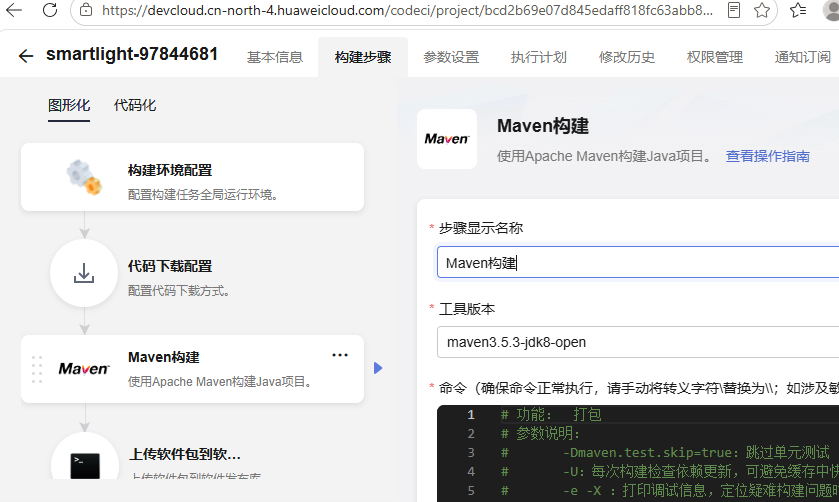This screenshot has height=502, width=839.
Task: Reload the page
Action: coord(50,10)
